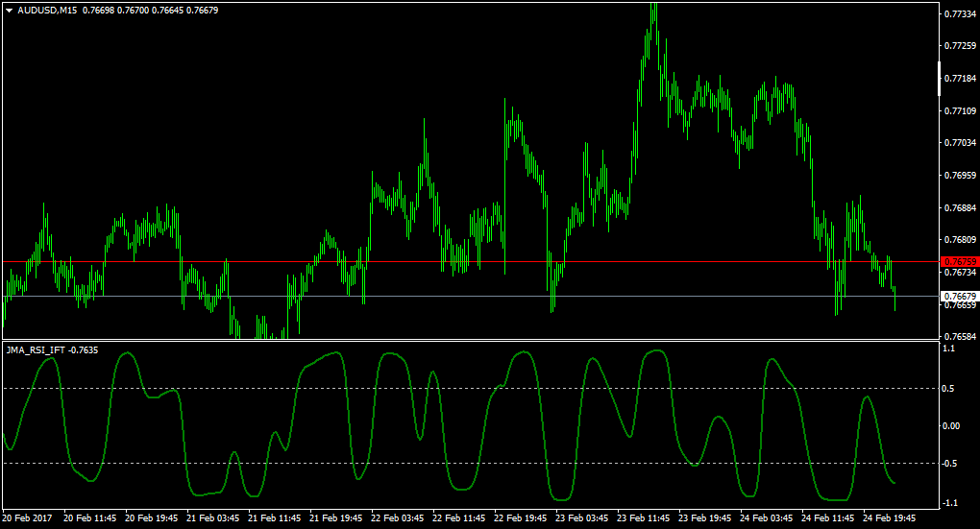The image size is (980, 529).
Task: Click the 23 Feb 11:45 time label
Action: coord(643,517)
